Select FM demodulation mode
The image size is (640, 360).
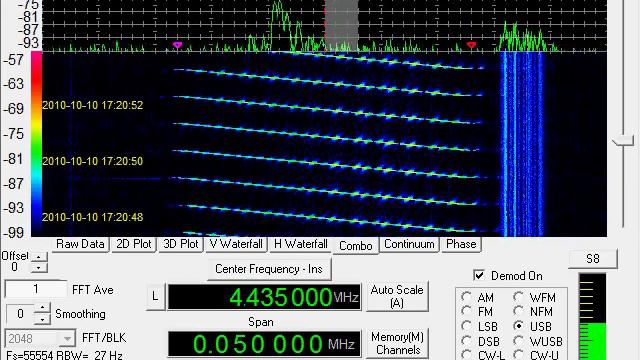coord(467,311)
